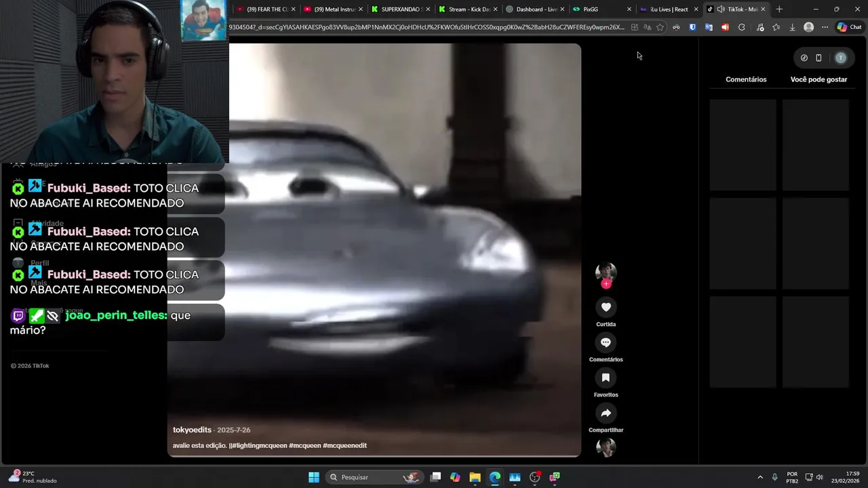Screen dimensions: 868x488
Task: Click TikTok coin icon in top pill
Action: [804, 58]
